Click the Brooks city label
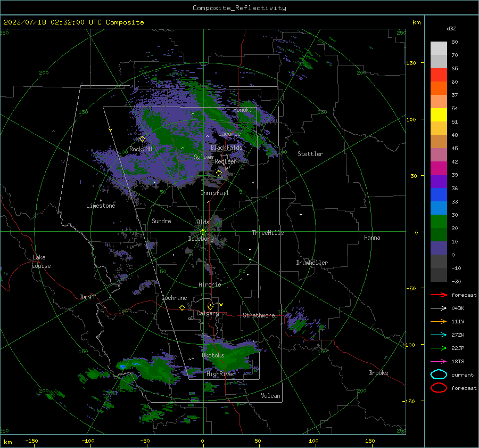Screen dimensions: 479x448 pyautogui.click(x=378, y=373)
